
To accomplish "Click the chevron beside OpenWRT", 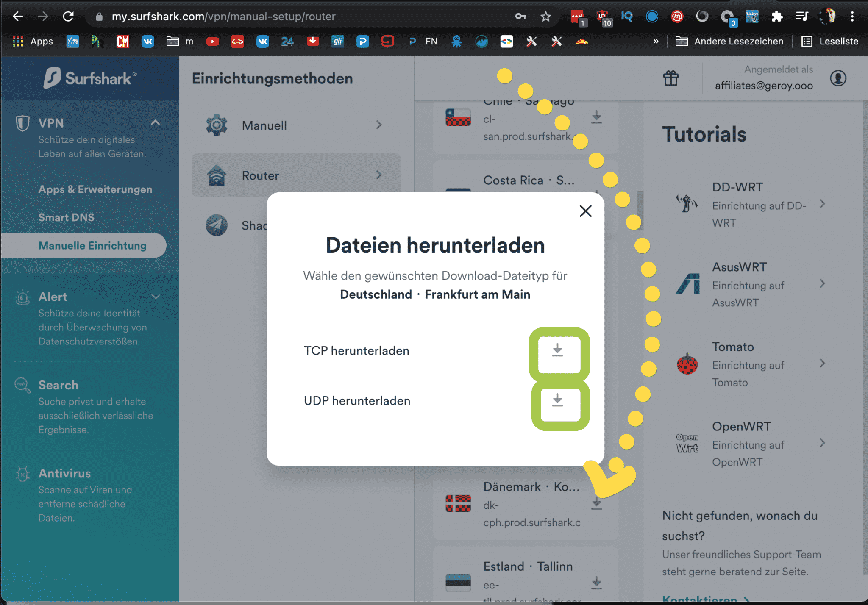I will coord(822,443).
